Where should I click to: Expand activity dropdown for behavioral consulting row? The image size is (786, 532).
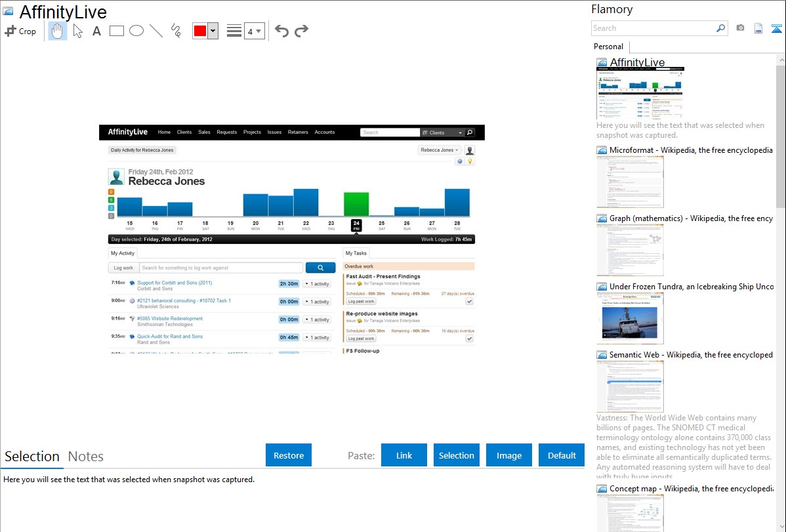318,302
